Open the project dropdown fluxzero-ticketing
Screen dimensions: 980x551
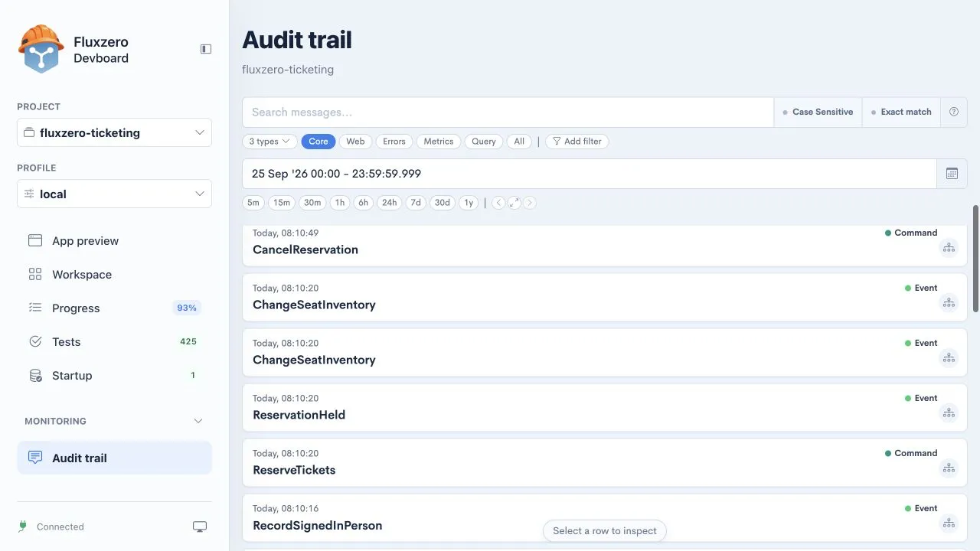point(114,132)
